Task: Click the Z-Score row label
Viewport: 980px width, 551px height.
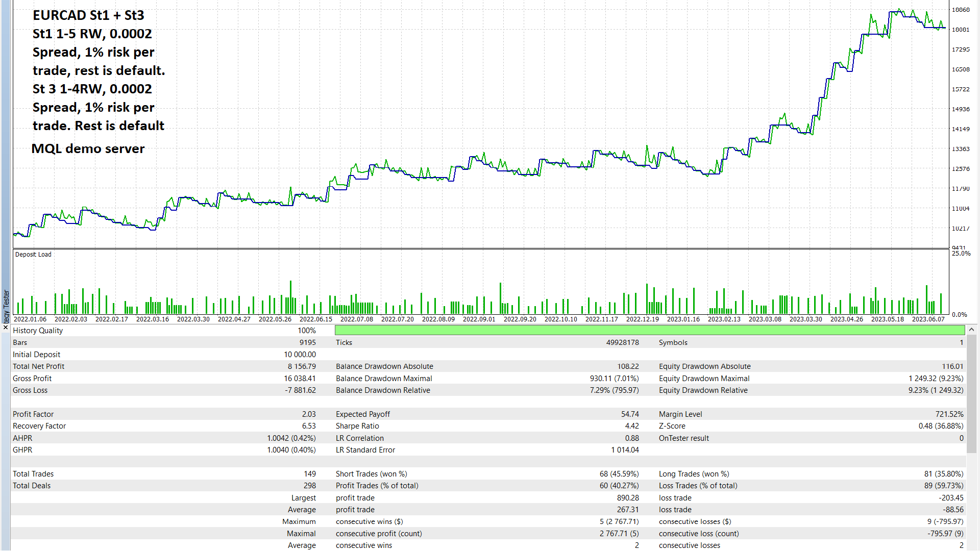Action: pos(672,426)
